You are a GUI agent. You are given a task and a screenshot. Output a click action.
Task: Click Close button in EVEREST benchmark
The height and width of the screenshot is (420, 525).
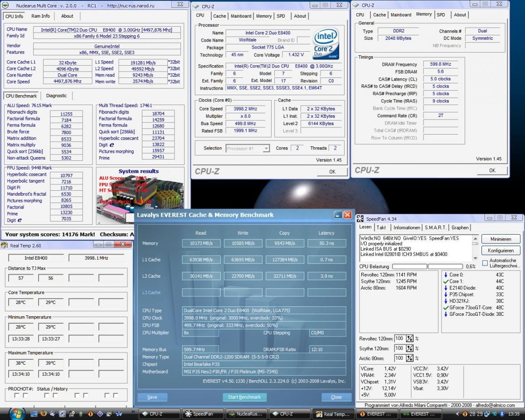pos(336,397)
